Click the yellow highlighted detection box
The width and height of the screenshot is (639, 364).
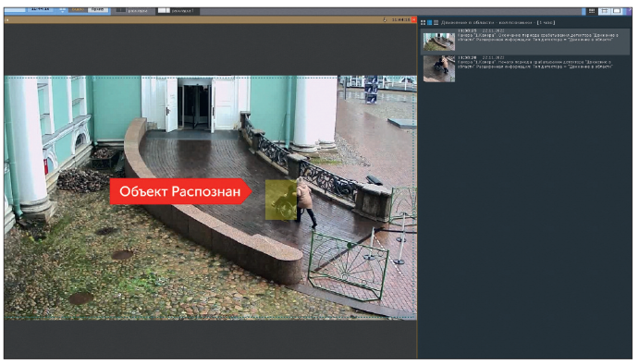pyautogui.click(x=281, y=200)
